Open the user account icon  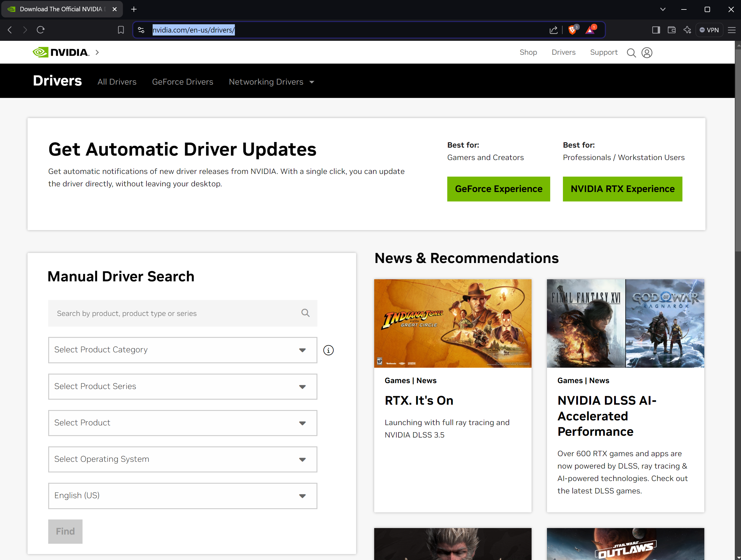point(647,53)
